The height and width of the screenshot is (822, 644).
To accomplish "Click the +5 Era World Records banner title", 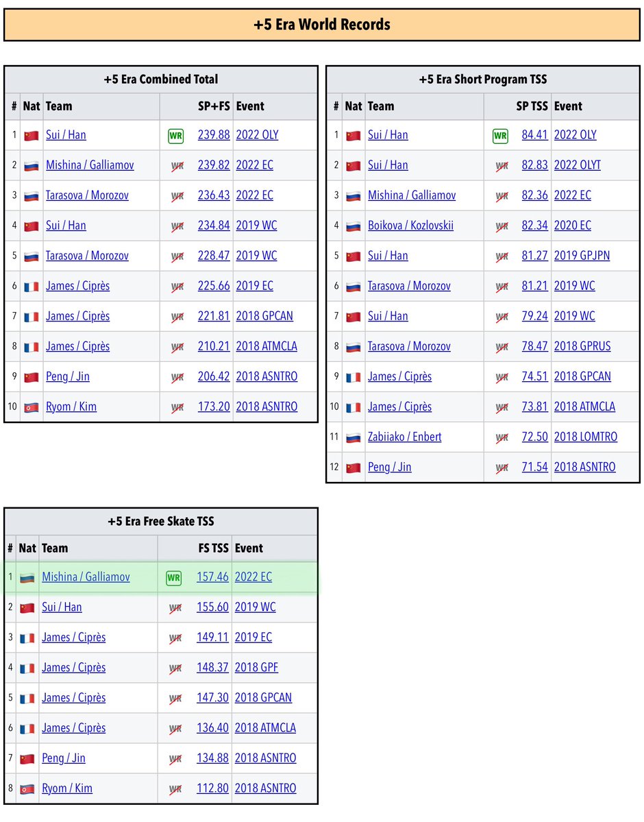I will (x=322, y=25).
